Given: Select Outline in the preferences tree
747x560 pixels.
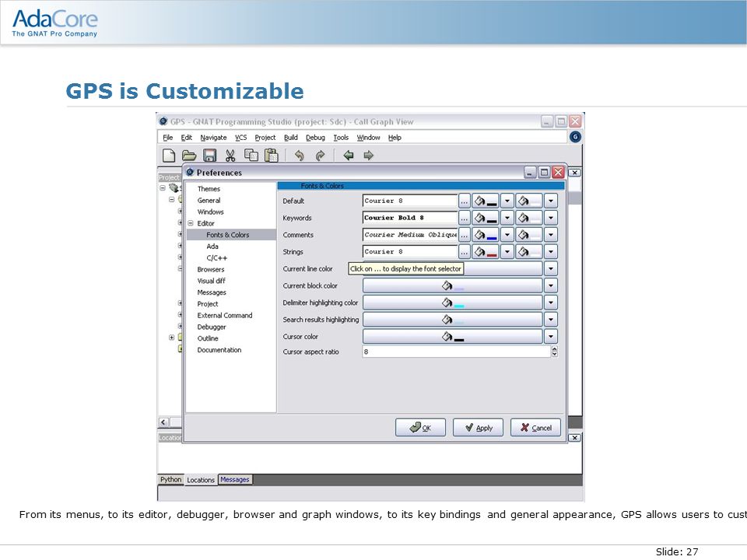Looking at the screenshot, I should (208, 338).
